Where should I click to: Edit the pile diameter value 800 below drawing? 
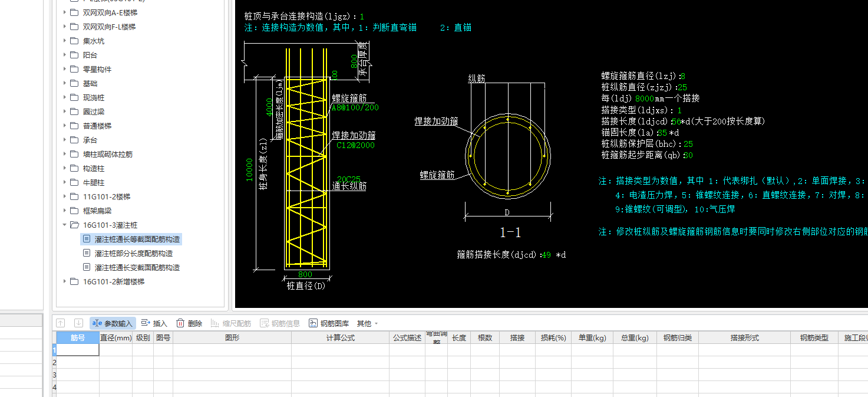pyautogui.click(x=305, y=275)
